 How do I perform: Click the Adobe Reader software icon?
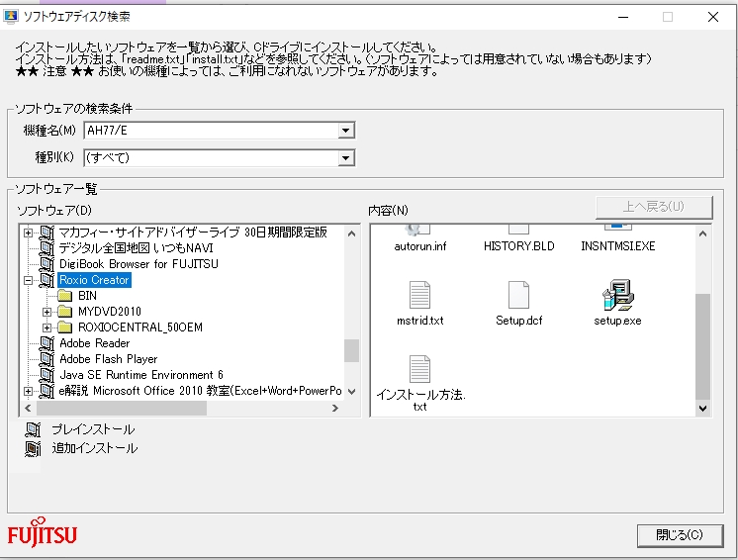pyautogui.click(x=47, y=343)
